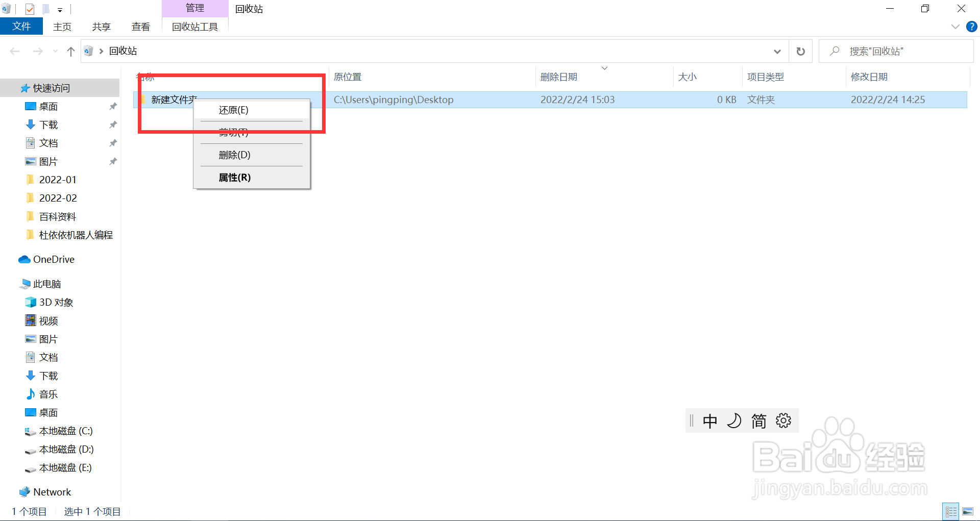Select the 管理 contextual tab header

[195, 8]
